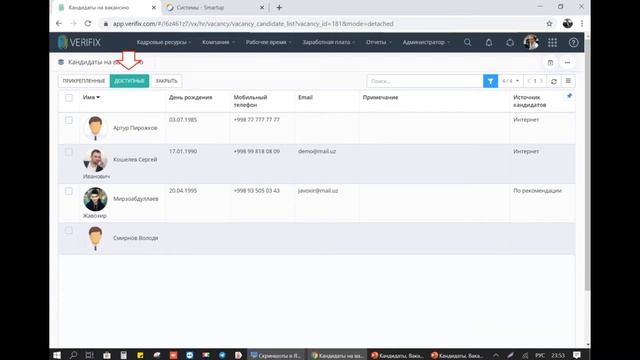This screenshot has width=640, height=360.
Task: Close the Системы - Smartup browser tab
Action: tap(262, 7)
